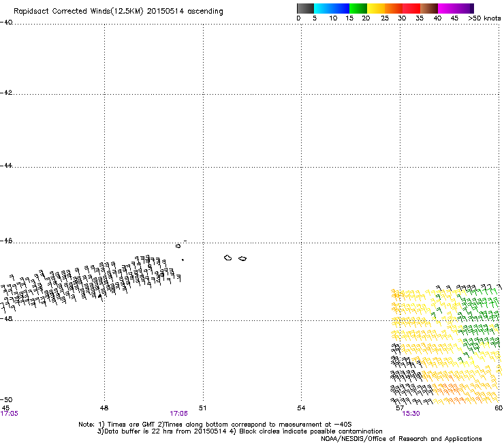Click the '-50' latitude axis label
Screen dimensions: 504x443
click(x=6, y=400)
